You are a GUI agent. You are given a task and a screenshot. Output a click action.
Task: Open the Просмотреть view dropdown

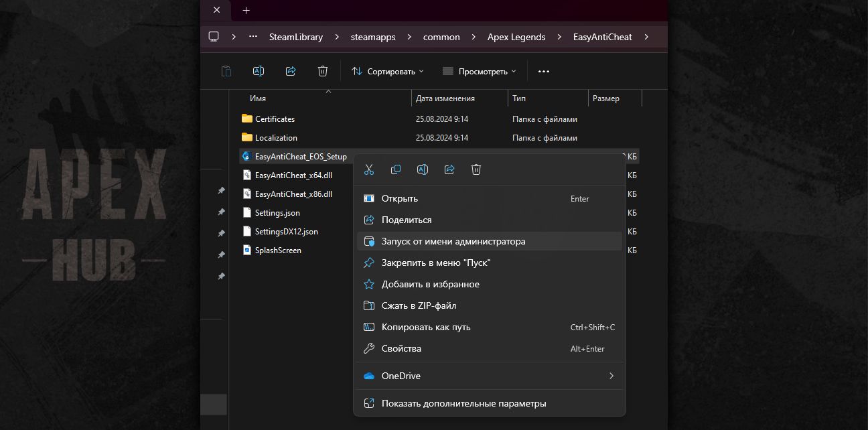pyautogui.click(x=479, y=71)
